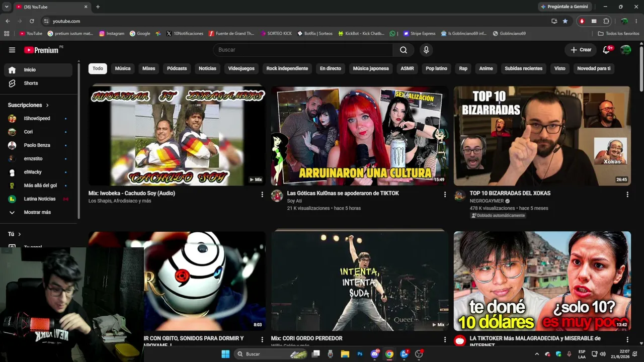The height and width of the screenshot is (362, 644).
Task: Open the account avatar menu
Action: pyautogui.click(x=625, y=50)
